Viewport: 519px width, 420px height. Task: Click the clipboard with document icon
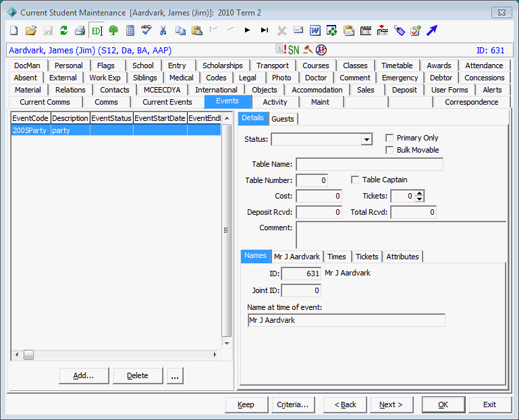349,30
